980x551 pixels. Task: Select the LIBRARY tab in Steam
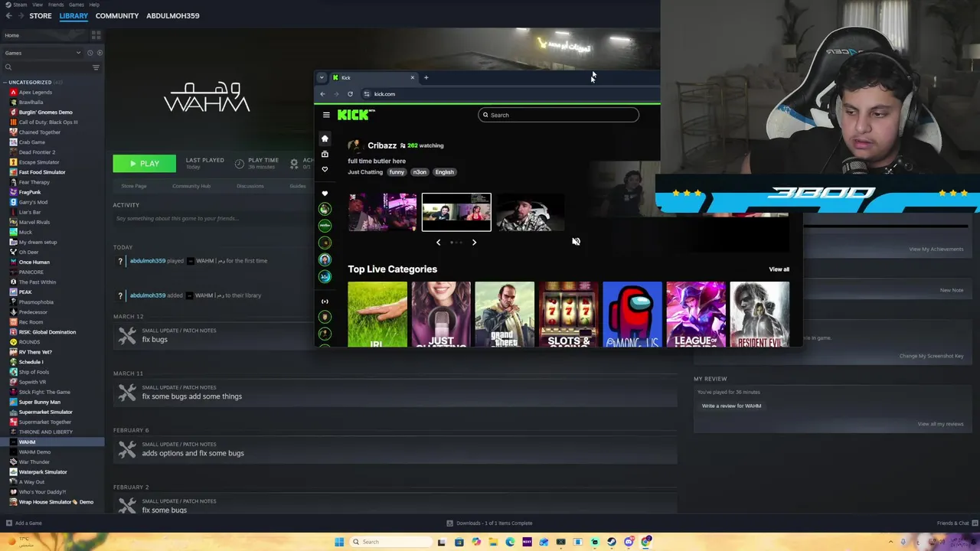(x=73, y=15)
